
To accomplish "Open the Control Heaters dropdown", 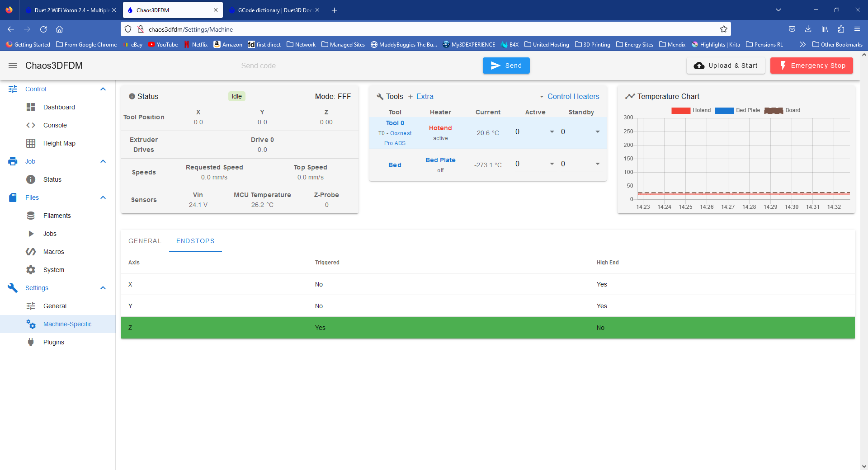I will click(x=569, y=97).
